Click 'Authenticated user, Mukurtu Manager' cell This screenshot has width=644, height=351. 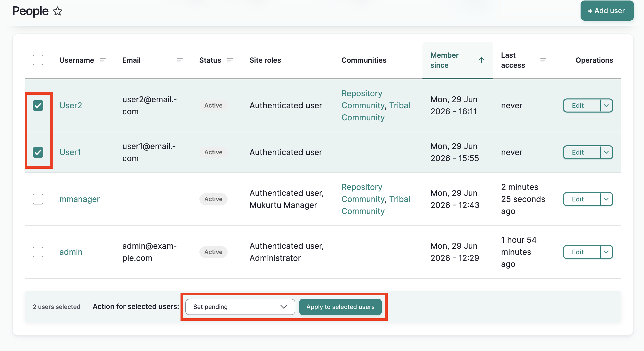pyautogui.click(x=287, y=199)
